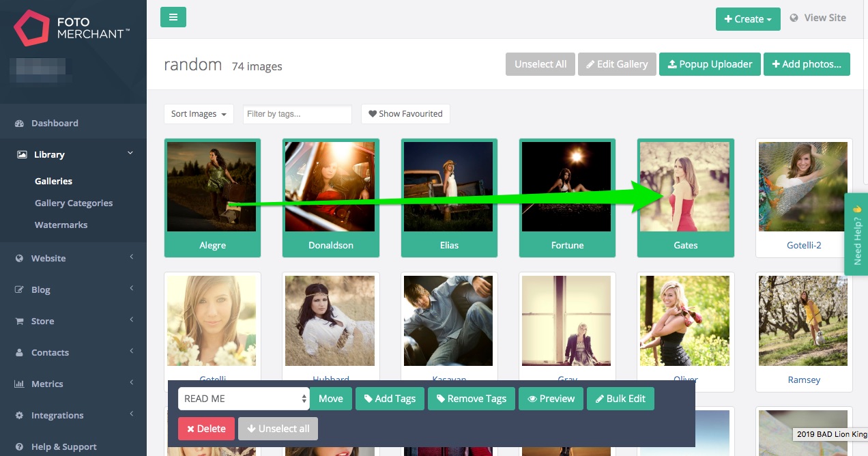This screenshot has width=868, height=456.
Task: Open Gallery Categories in the sidebar
Action: click(74, 203)
